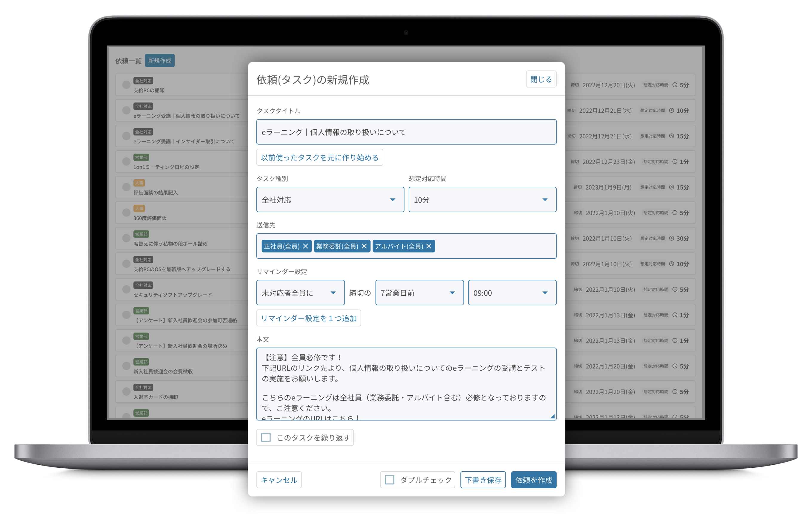Click 以前使ったタスクを元に作り始める link button
The width and height of the screenshot is (812, 514).
319,157
